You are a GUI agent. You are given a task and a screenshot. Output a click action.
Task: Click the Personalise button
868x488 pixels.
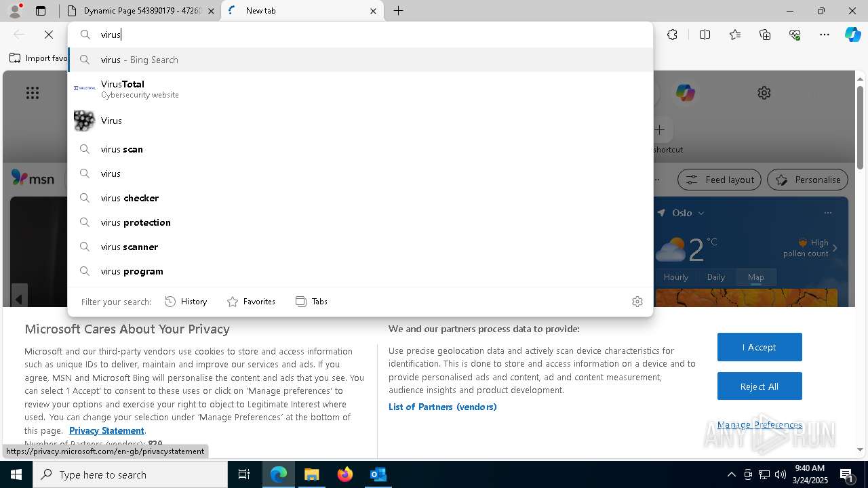(x=808, y=180)
